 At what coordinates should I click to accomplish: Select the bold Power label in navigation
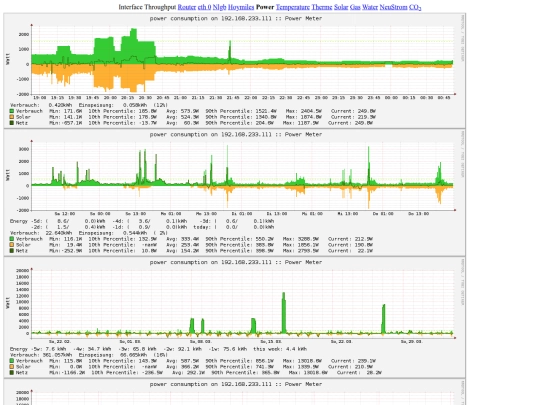265,7
